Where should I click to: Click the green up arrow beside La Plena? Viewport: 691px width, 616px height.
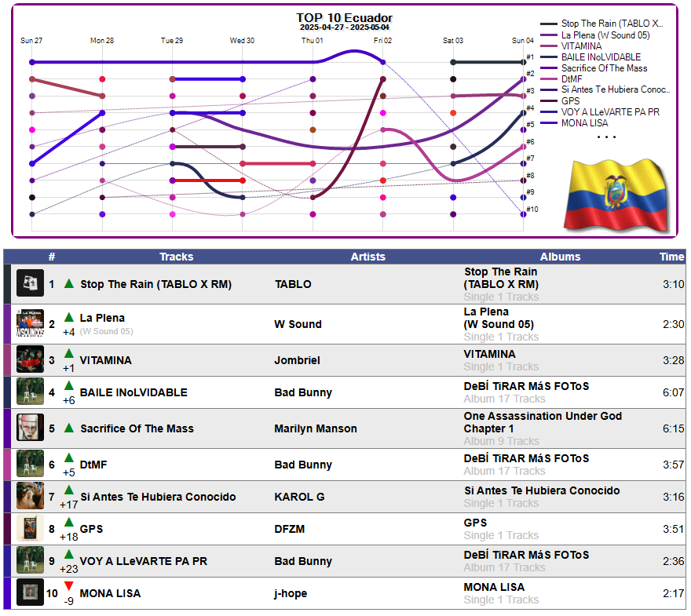click(x=69, y=317)
